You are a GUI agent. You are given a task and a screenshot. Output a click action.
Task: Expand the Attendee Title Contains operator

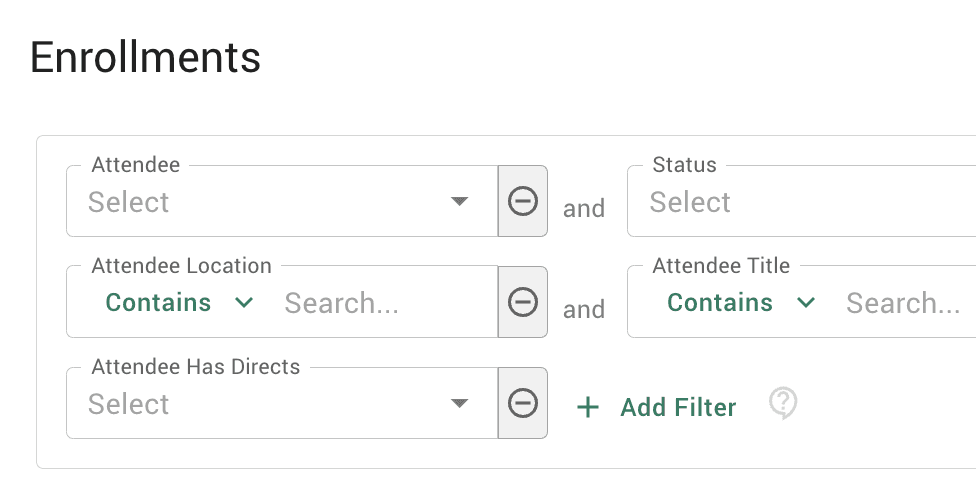(741, 303)
